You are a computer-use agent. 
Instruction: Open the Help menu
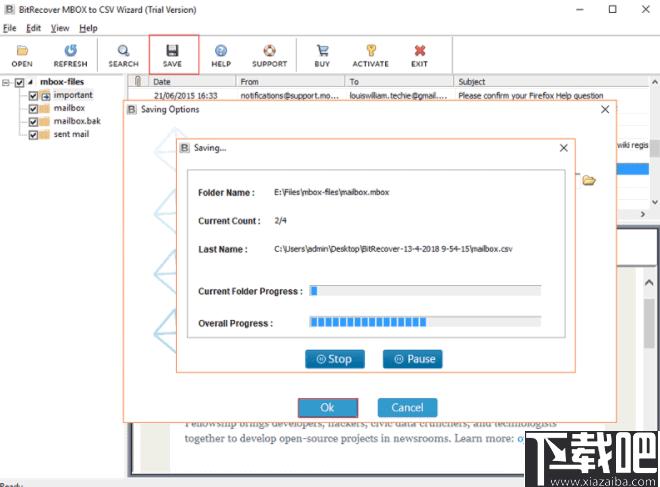point(88,28)
